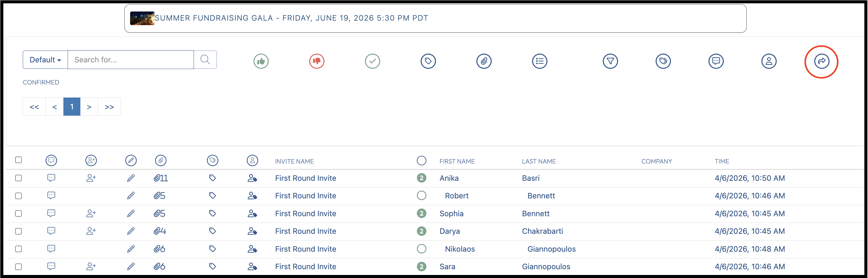The width and height of the screenshot is (868, 278).
Task: Click pencil edit icon for Sara Giannopoulos
Action: coord(131,266)
